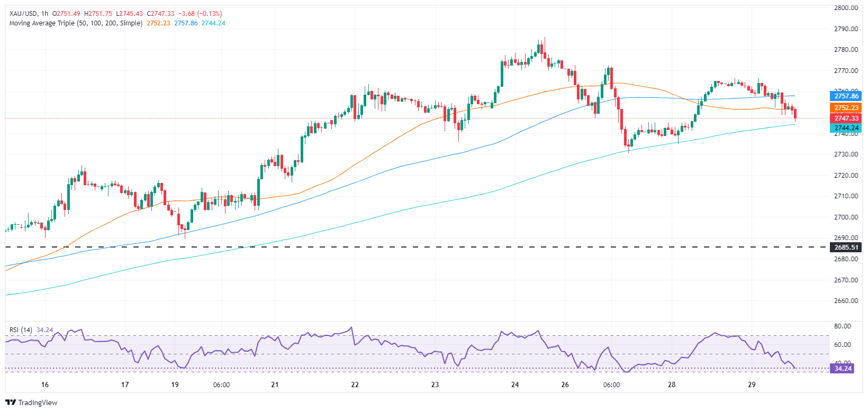
Task: Click the date label 29 on time axis
Action: (752, 384)
